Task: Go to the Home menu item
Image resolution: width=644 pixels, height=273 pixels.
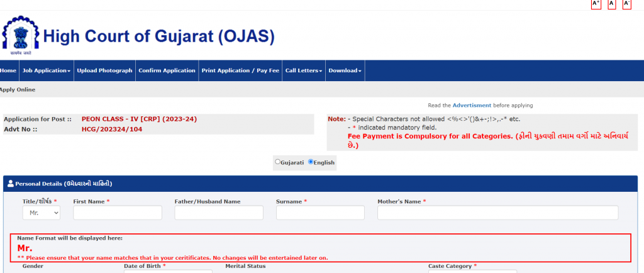Action: 8,70
